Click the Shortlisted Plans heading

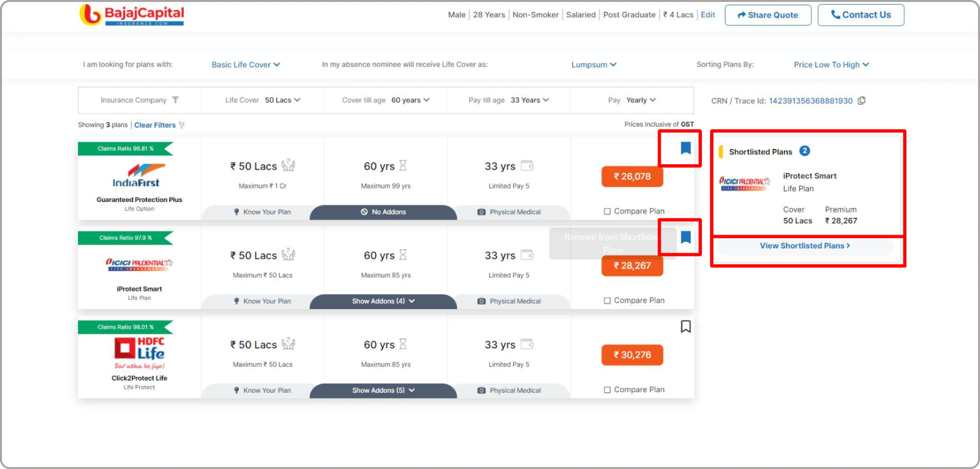tap(760, 152)
